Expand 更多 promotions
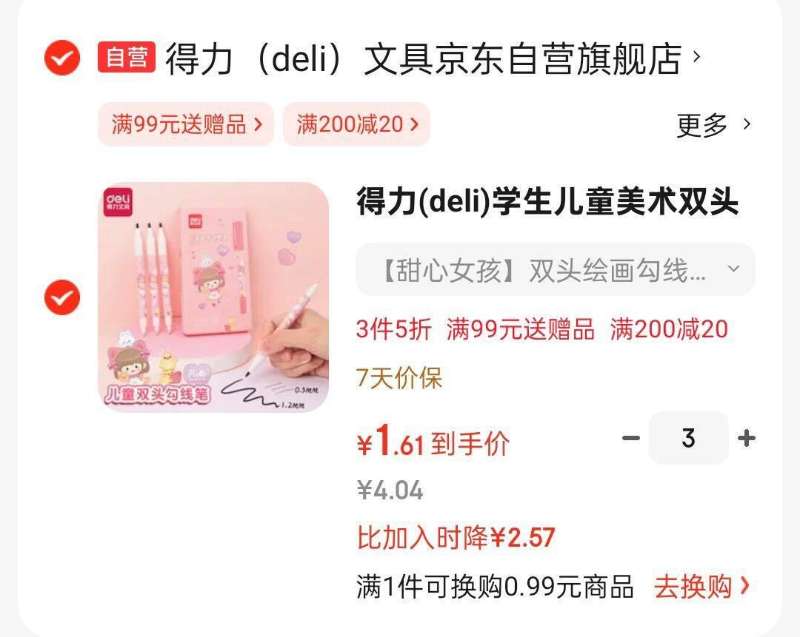The height and width of the screenshot is (637, 800). (x=702, y=124)
